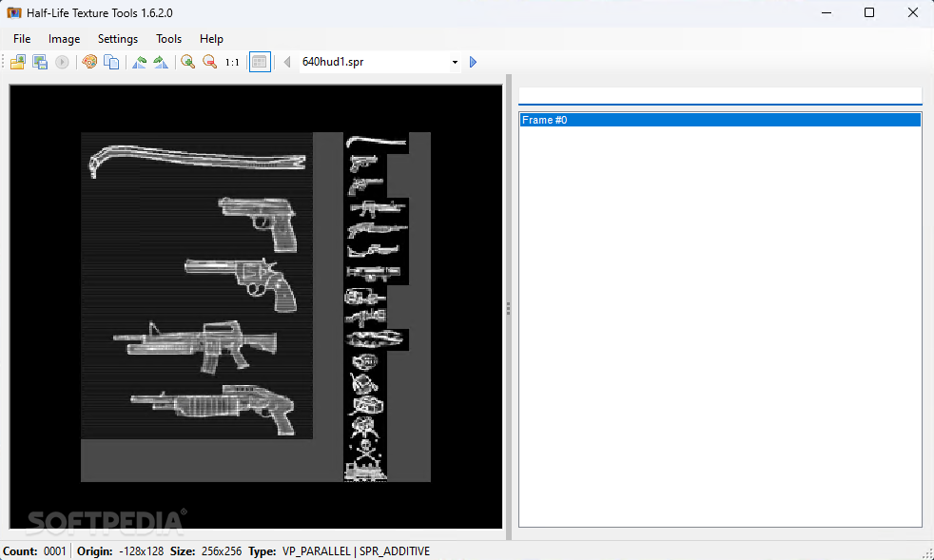Save the image using the floppy icon
This screenshot has width=934, height=560.
click(40, 62)
